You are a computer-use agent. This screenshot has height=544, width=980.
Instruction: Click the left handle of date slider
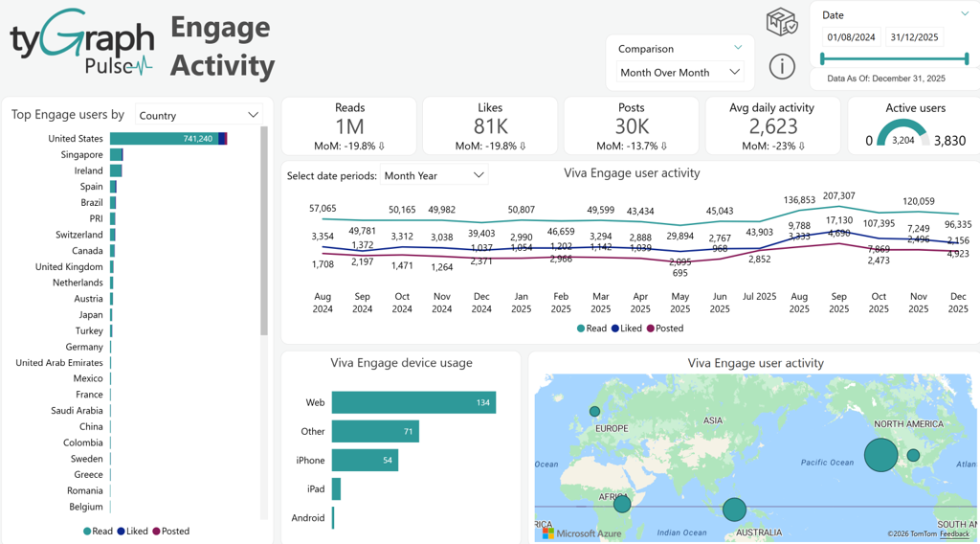[x=822, y=58]
